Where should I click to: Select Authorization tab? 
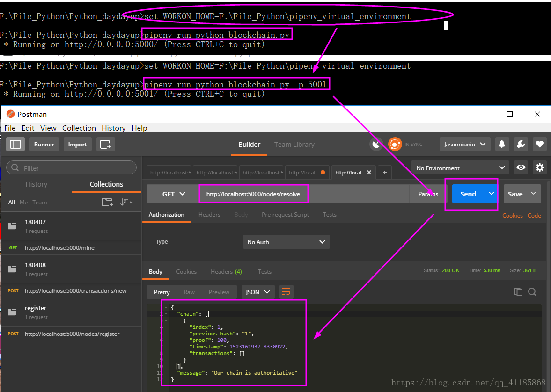click(167, 214)
